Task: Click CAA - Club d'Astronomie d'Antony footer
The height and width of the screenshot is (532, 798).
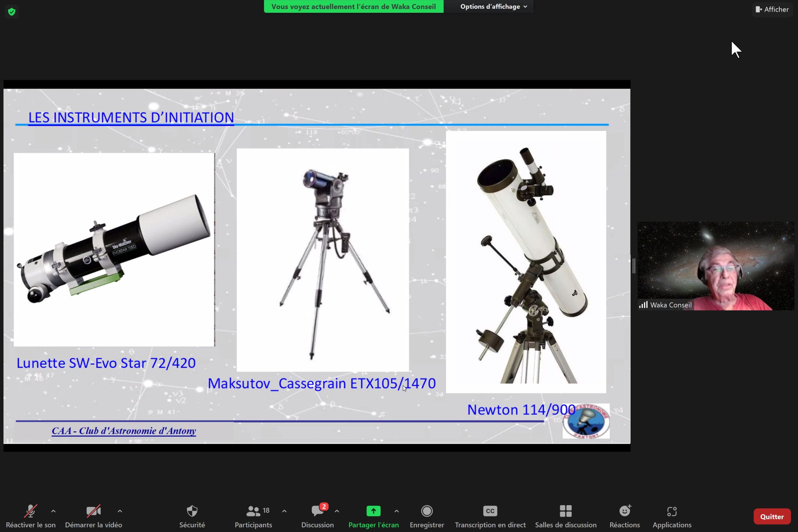Action: (124, 431)
